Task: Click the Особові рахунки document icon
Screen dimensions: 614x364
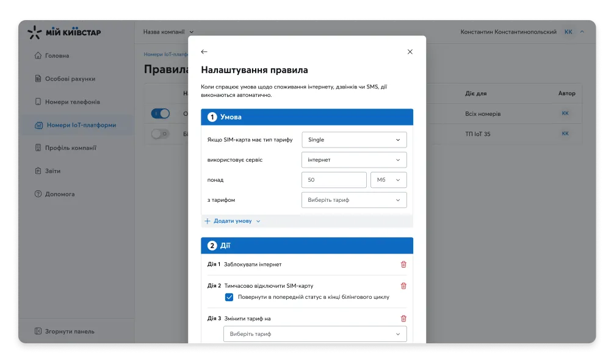Action: [x=38, y=78]
